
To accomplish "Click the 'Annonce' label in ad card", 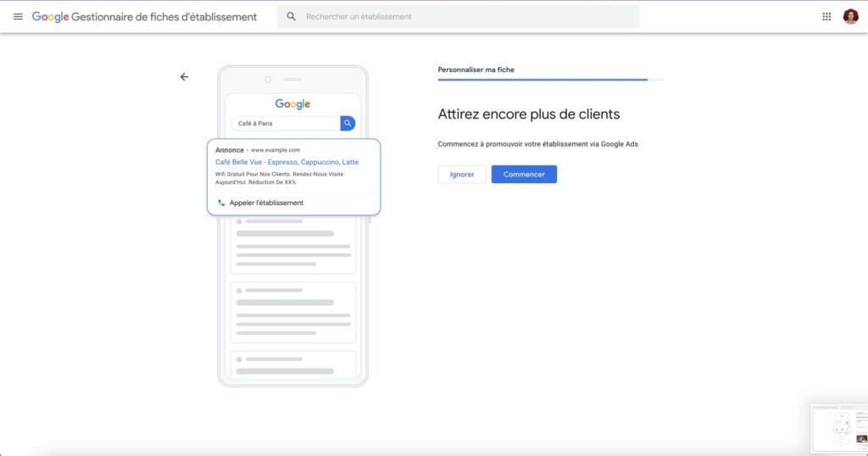I will (229, 150).
